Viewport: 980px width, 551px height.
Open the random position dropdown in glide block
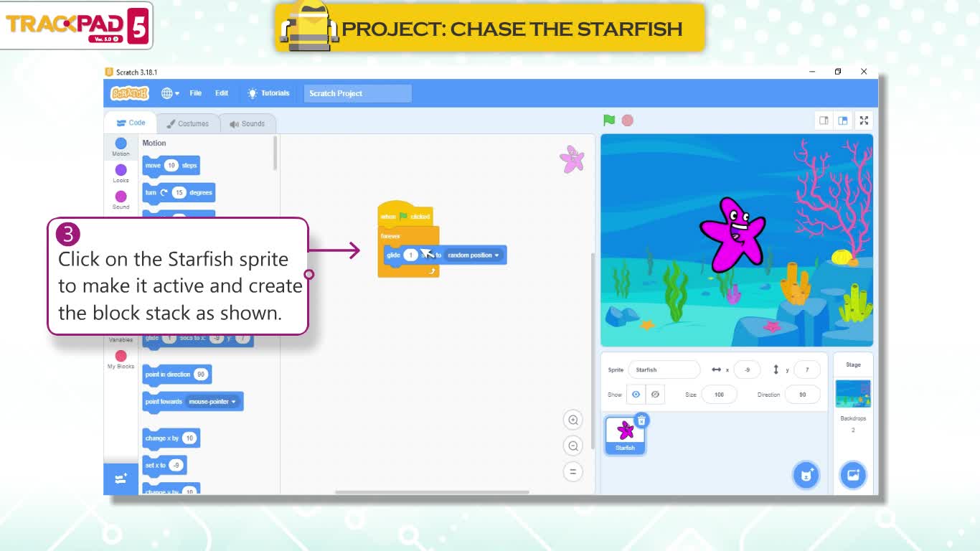click(473, 255)
